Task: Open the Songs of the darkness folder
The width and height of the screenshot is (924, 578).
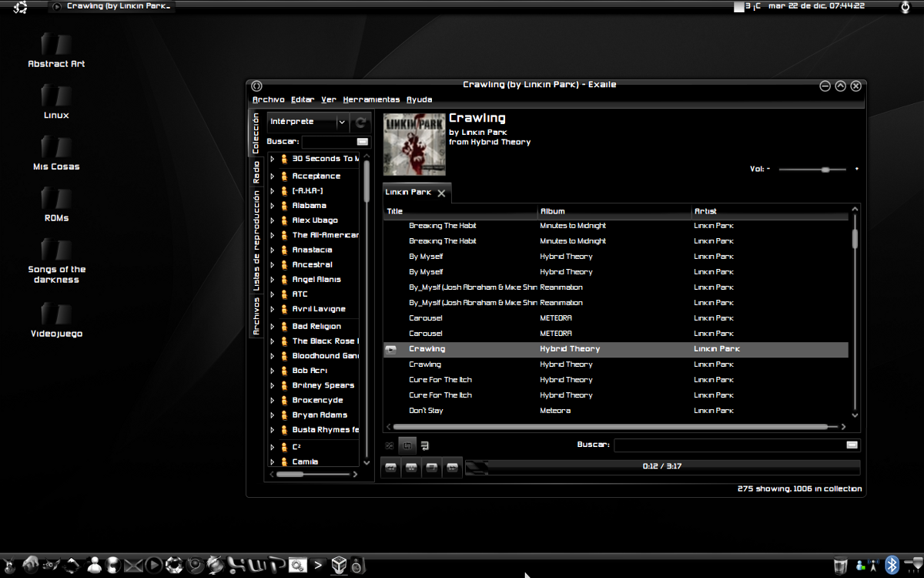Action: (56, 260)
